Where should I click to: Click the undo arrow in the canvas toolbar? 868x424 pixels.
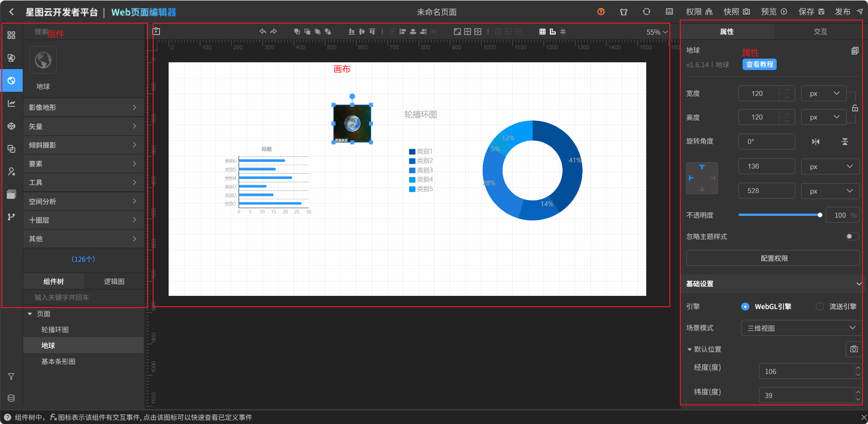[263, 31]
